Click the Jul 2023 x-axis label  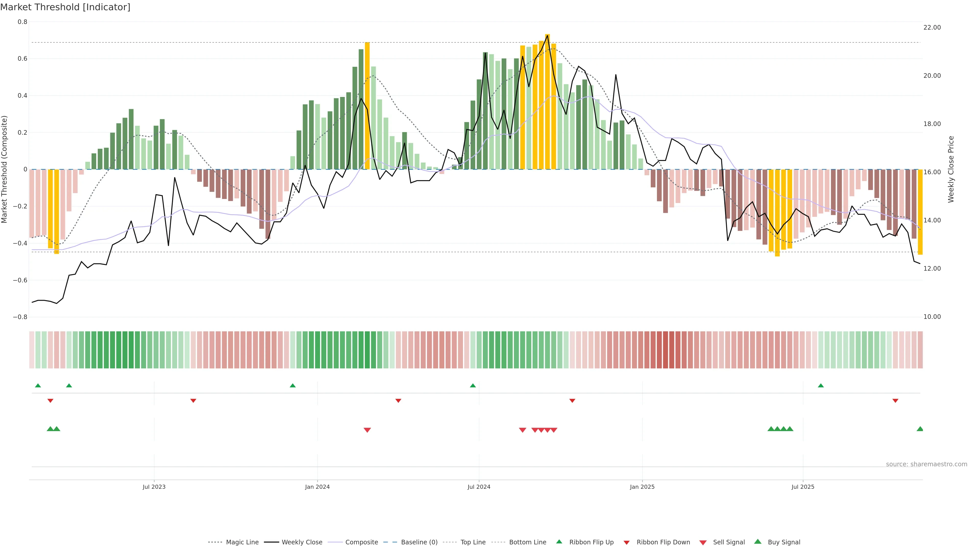[154, 487]
